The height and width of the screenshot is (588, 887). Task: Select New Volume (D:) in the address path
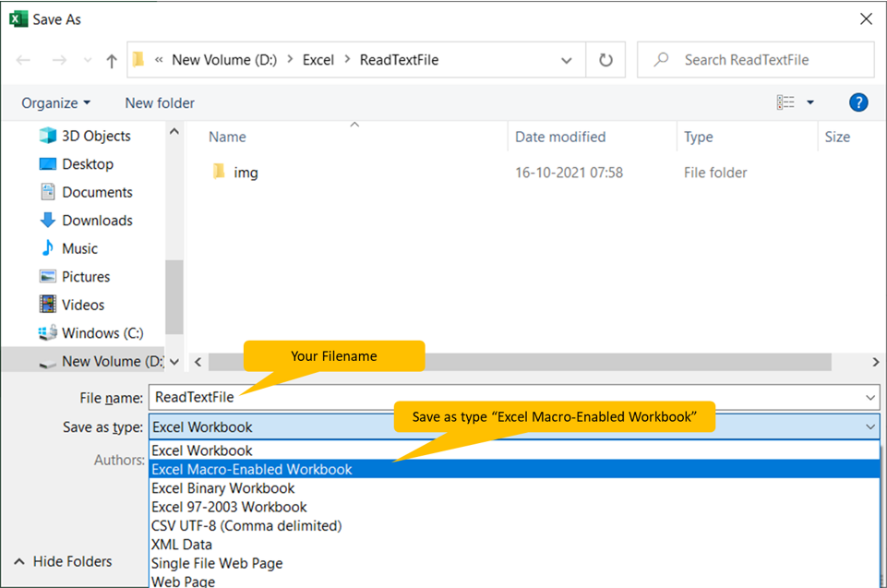point(224,60)
